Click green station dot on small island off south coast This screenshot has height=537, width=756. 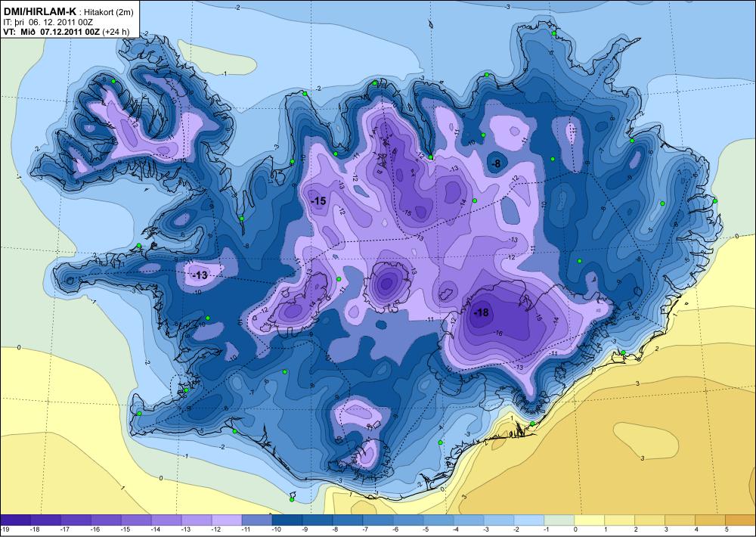(292, 499)
